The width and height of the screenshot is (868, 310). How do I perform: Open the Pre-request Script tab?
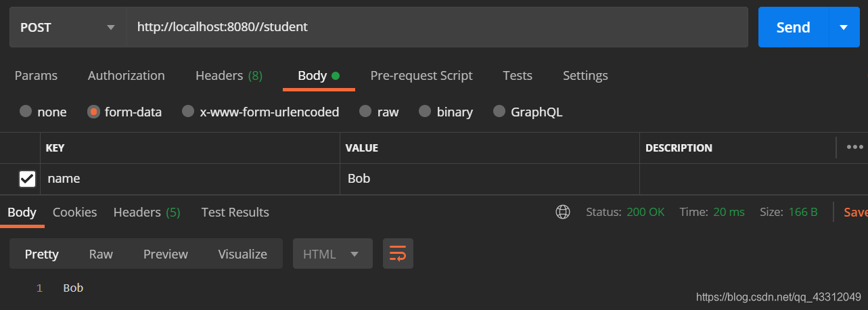click(x=421, y=75)
